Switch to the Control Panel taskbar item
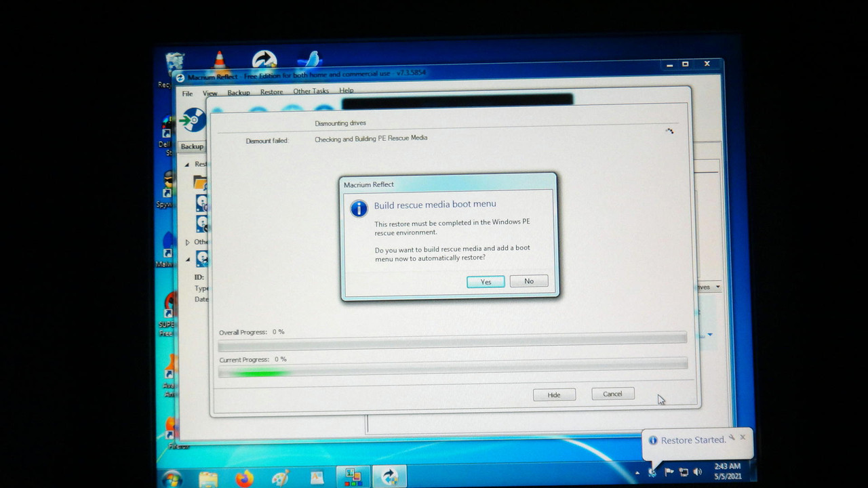This screenshot has height=488, width=868. tap(353, 477)
